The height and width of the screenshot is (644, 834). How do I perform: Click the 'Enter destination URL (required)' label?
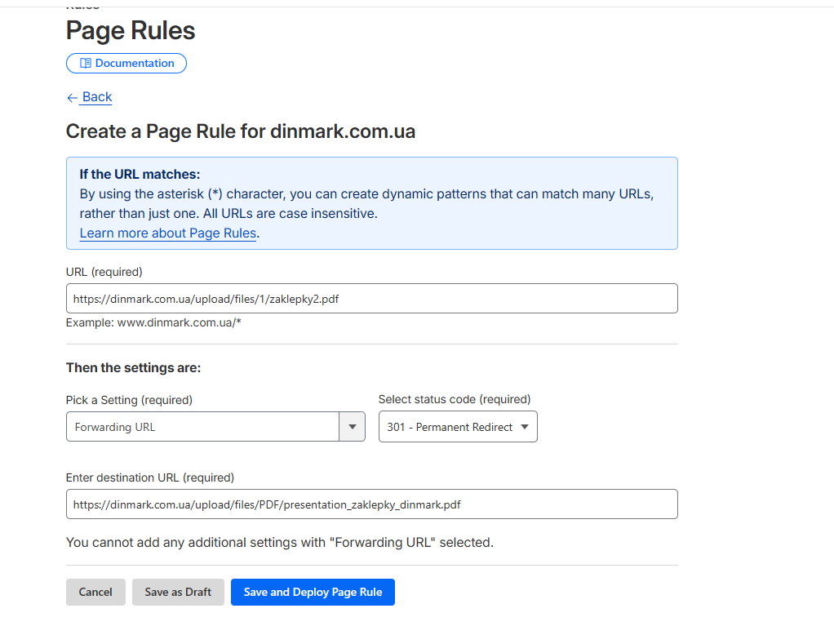[150, 477]
